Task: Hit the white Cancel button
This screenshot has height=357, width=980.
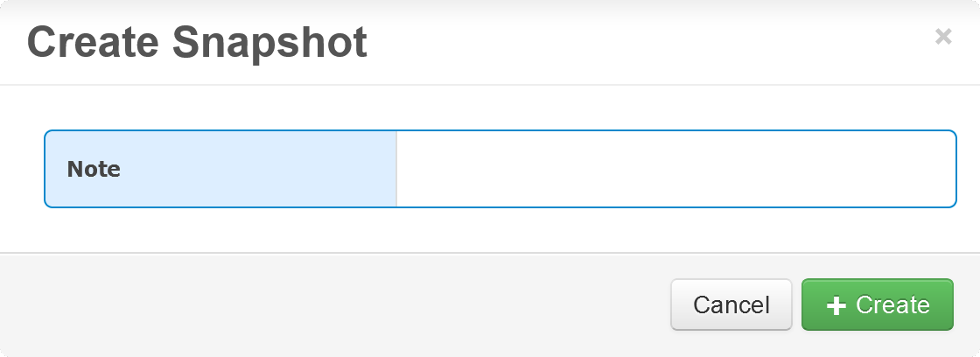Action: [x=731, y=304]
